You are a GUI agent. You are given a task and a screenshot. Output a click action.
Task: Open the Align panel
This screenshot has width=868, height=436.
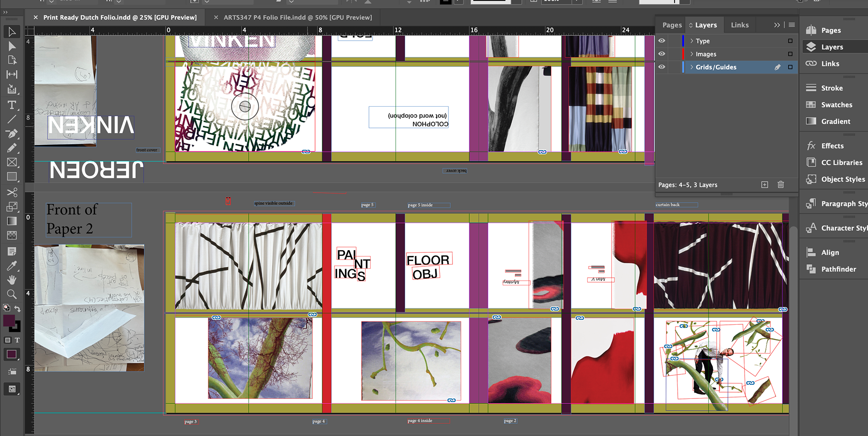pos(830,253)
